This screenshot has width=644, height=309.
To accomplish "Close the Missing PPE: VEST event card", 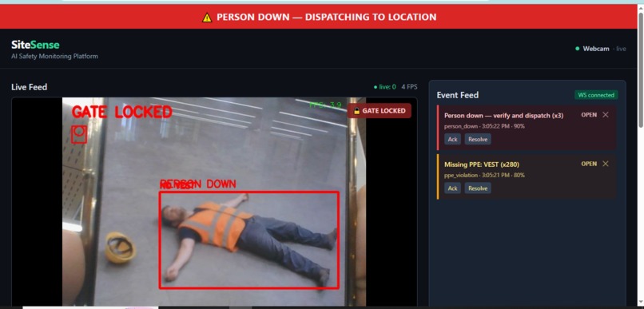I will pyautogui.click(x=606, y=164).
